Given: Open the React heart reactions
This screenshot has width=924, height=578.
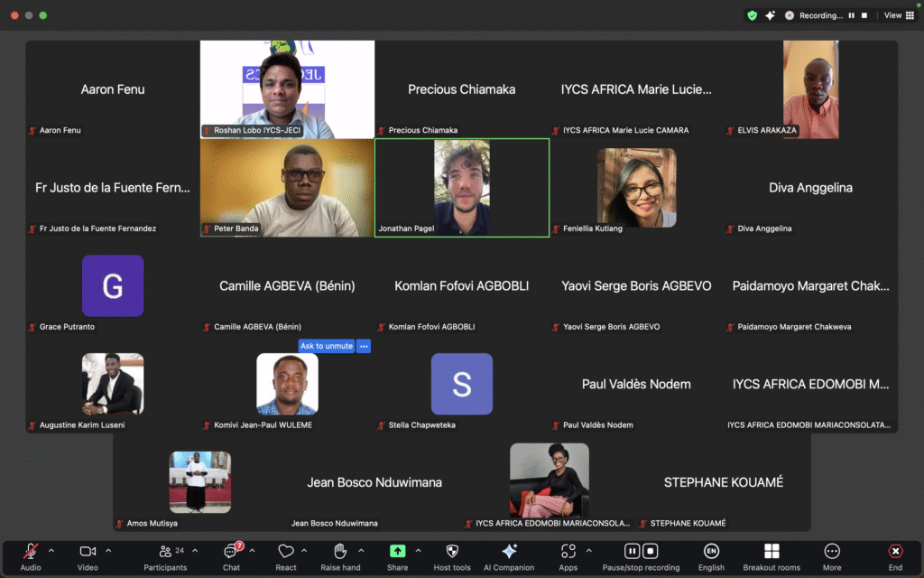Looking at the screenshot, I should click(x=286, y=556).
